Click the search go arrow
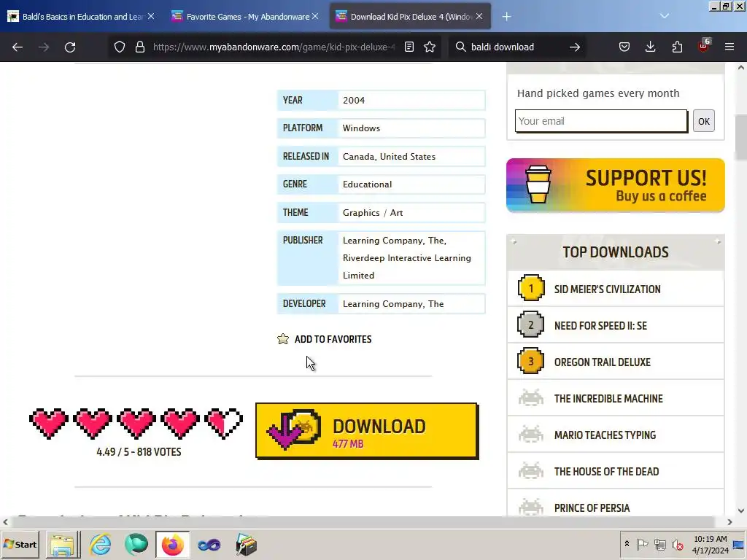This screenshot has width=747, height=560. click(x=575, y=47)
